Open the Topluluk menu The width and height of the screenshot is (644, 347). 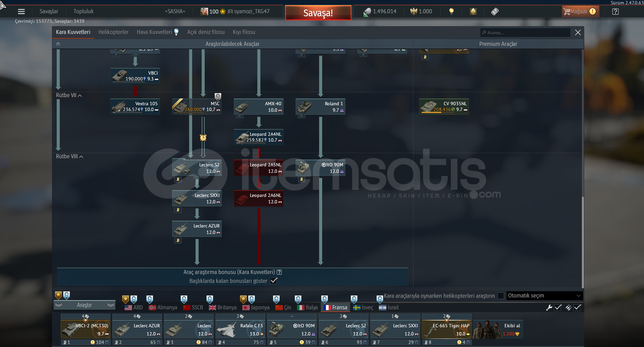(84, 12)
